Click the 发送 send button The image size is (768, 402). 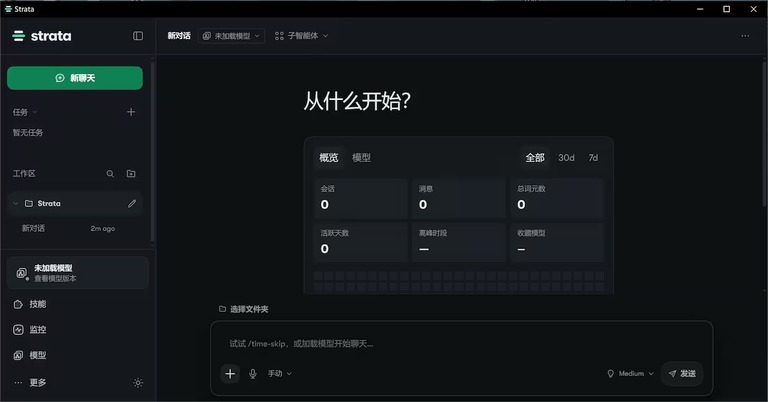click(682, 374)
